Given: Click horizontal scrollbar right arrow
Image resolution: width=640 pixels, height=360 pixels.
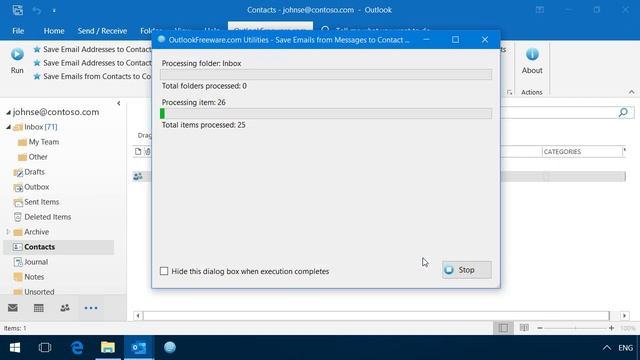Looking at the screenshot, I should [x=624, y=316].
